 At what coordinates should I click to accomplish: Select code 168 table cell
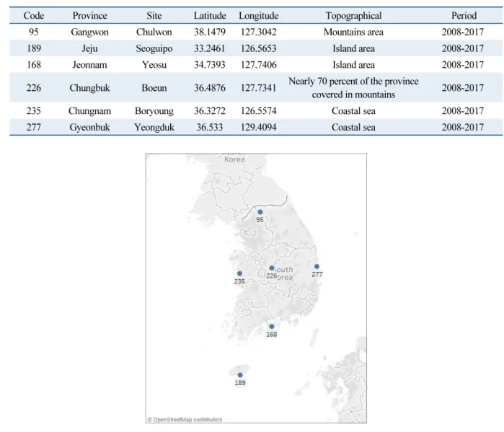tap(34, 65)
